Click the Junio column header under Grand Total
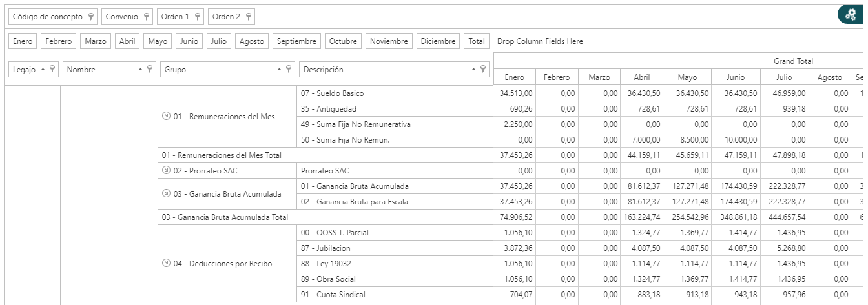The width and height of the screenshot is (868, 305). click(736, 77)
